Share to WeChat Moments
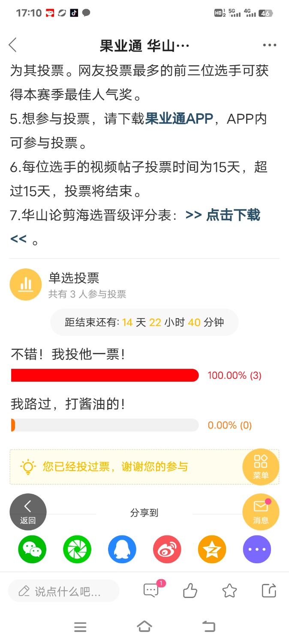The image size is (289, 644). click(x=77, y=549)
